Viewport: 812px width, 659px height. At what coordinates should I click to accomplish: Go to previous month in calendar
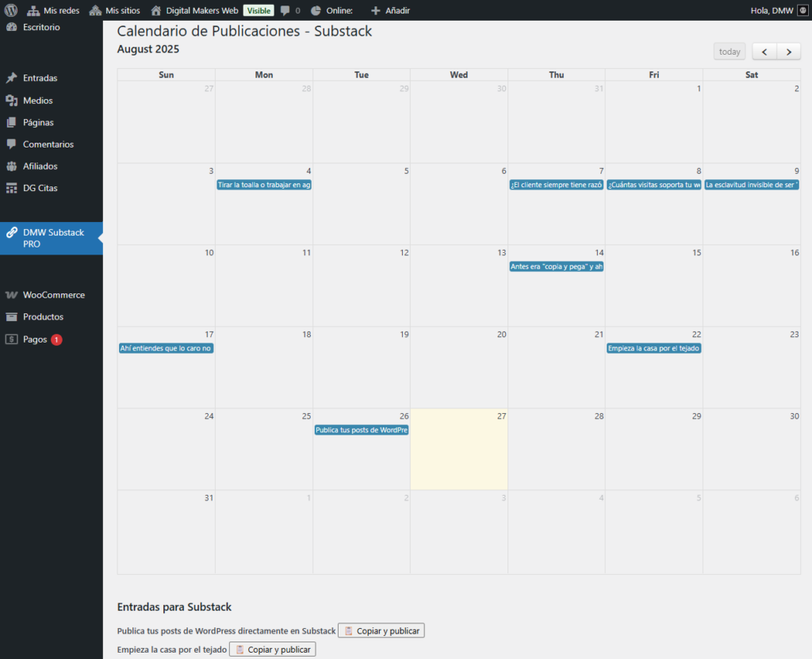(x=764, y=52)
